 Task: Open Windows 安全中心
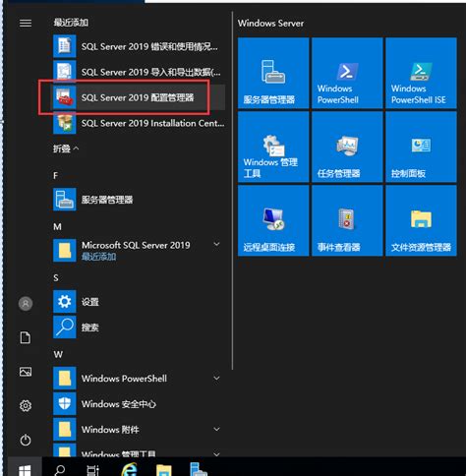pos(139,404)
